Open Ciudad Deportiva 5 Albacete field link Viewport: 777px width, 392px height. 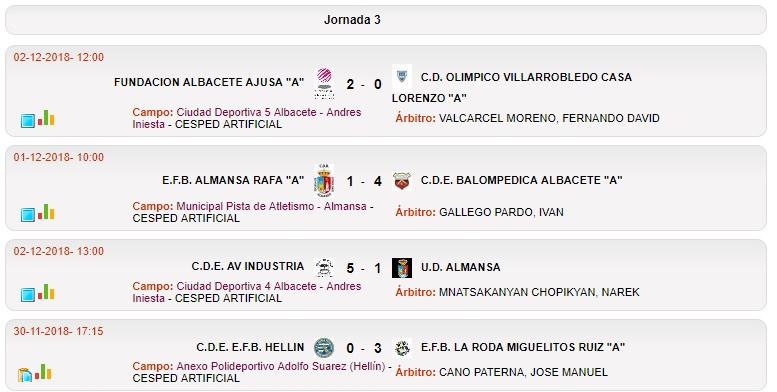coord(247,118)
